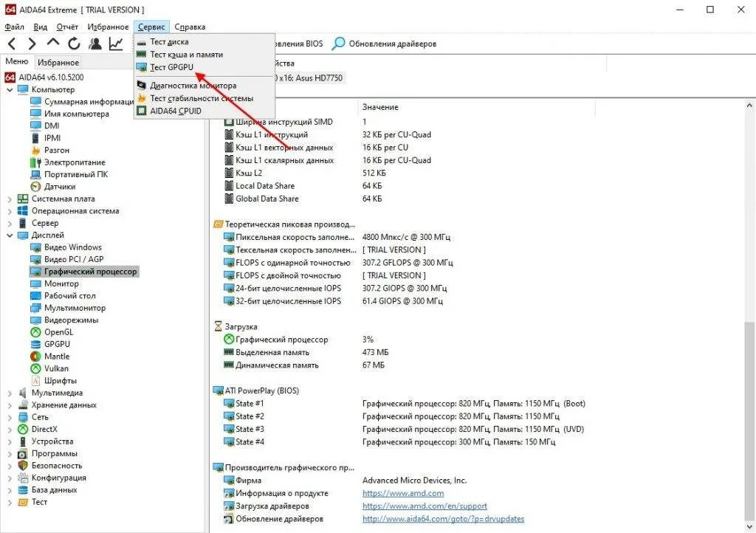Select the GPGPU sidebar icon

pyautogui.click(x=35, y=344)
